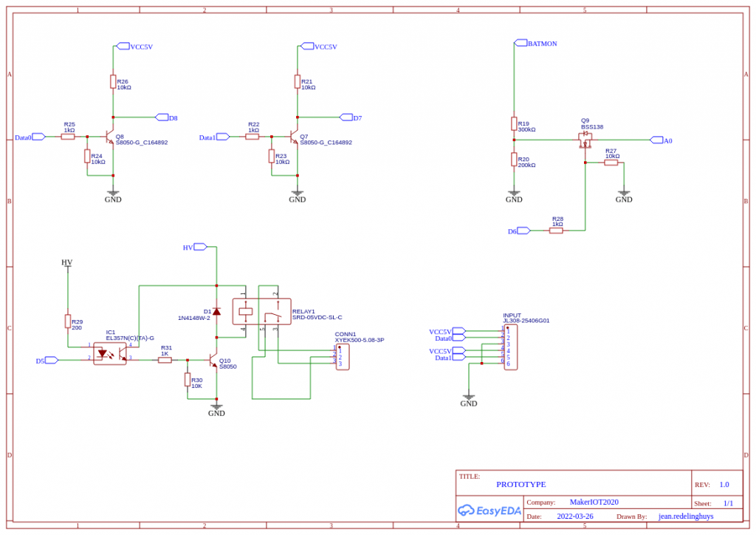Click resistor R23 10kΩ symbol
Viewport: 756px width, 535px height.
pos(272,156)
